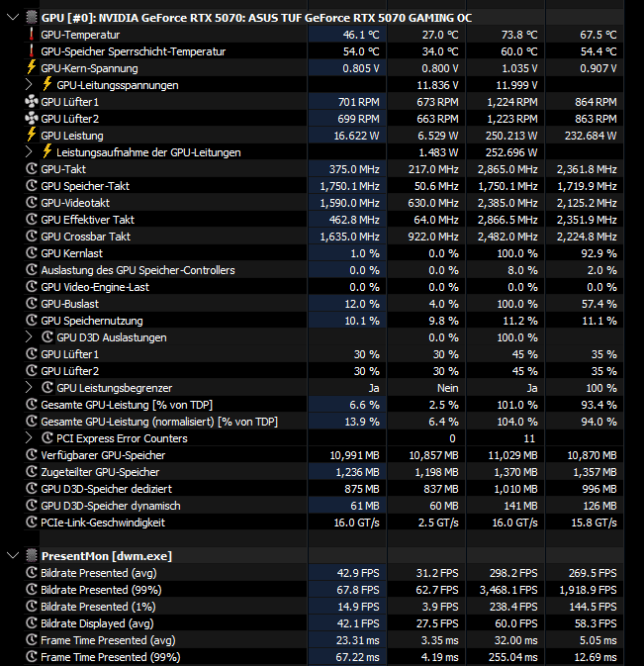Click thermometer icon of GPU-Temperatur

32,35
